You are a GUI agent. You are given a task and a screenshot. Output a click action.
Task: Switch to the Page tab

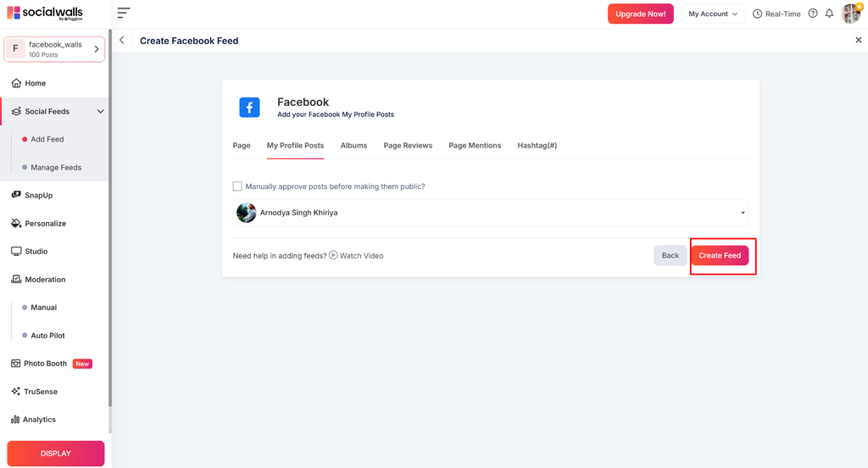[242, 146]
